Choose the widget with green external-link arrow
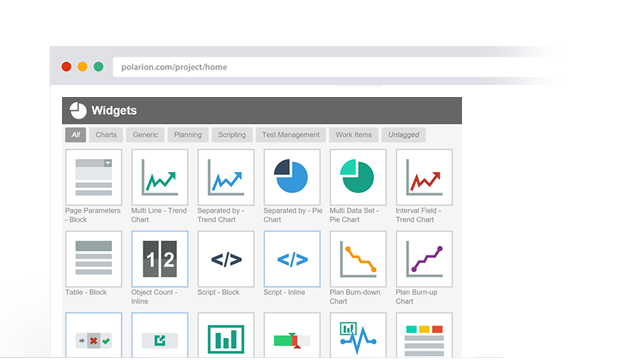Viewport: 640px width, 360px height. pos(160,336)
